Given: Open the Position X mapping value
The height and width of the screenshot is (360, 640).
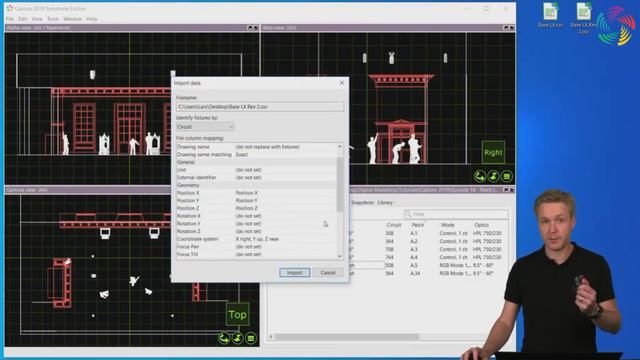Looking at the screenshot, I should 247,193.
